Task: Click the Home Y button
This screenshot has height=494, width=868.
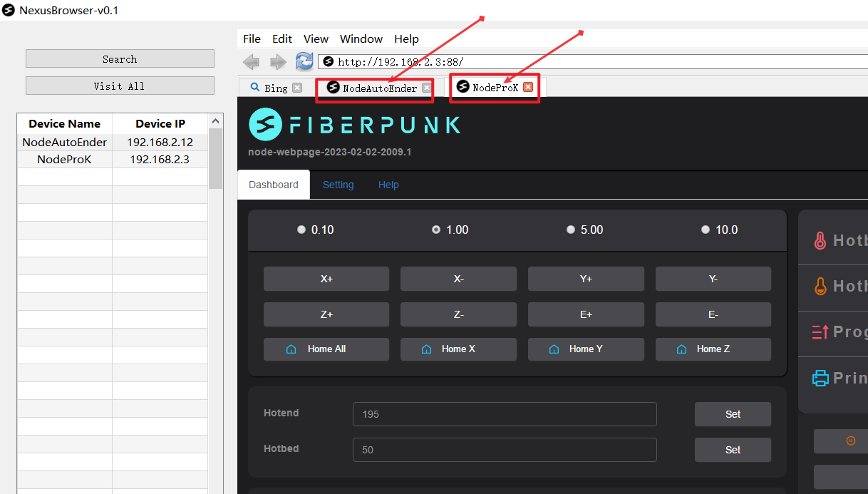Action: point(586,349)
